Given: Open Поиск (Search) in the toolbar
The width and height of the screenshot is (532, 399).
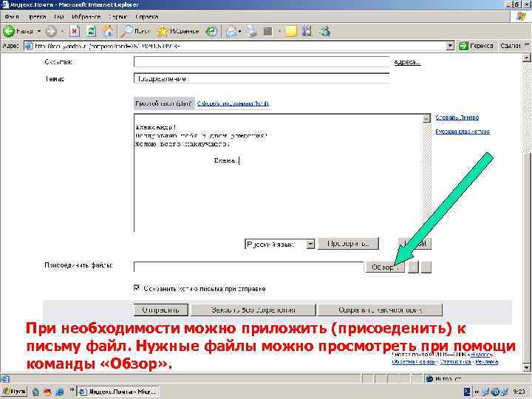Looking at the screenshot, I should pos(135,31).
